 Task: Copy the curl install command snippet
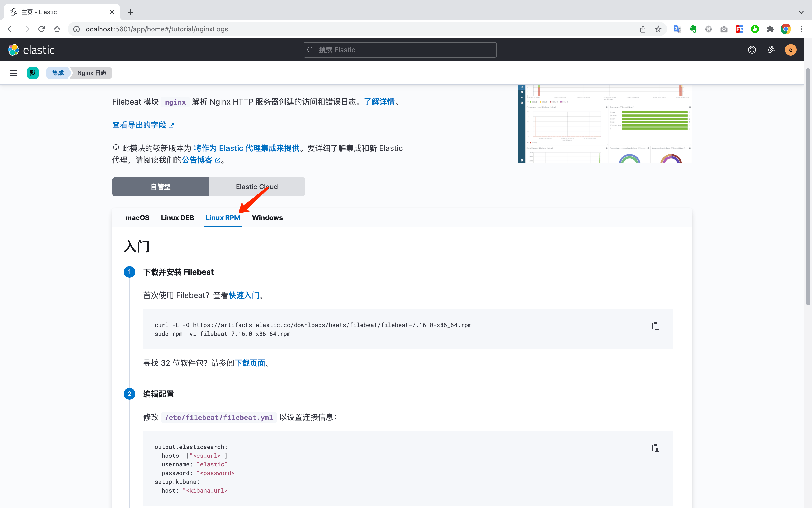click(x=656, y=326)
